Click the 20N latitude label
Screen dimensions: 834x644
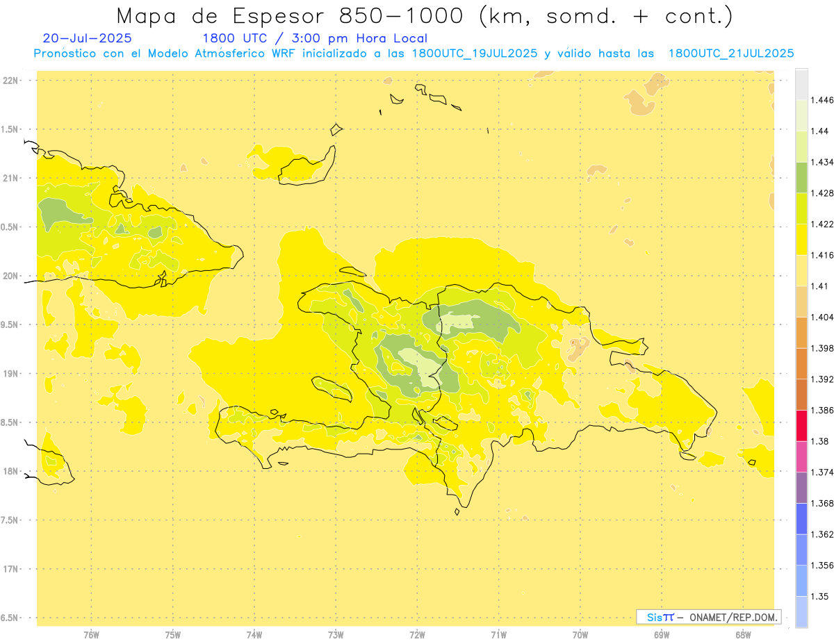coord(10,276)
